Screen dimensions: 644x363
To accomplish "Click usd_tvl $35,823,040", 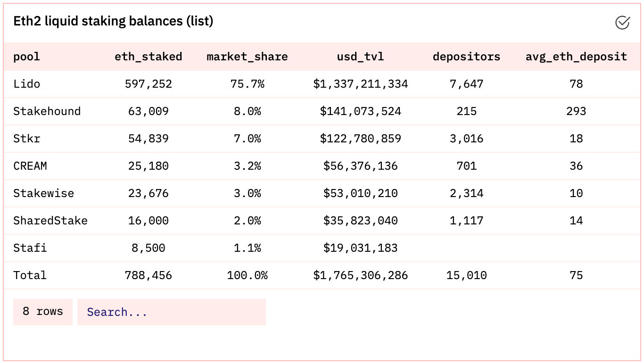I will point(361,221).
